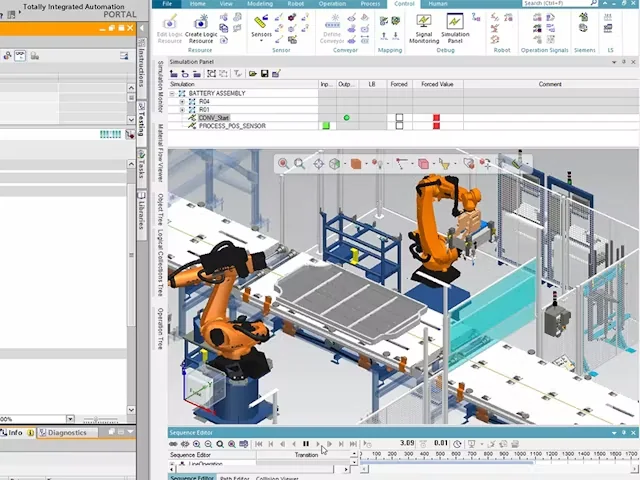The image size is (640, 480).
Task: Click the magnifier zoom icon in viewer toolbar
Action: (x=300, y=164)
